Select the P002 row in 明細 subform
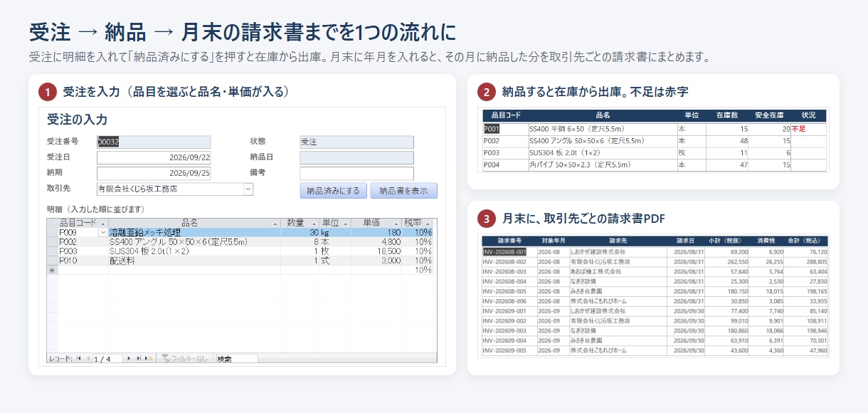Viewport: 868px width, 413px height. tap(240, 242)
